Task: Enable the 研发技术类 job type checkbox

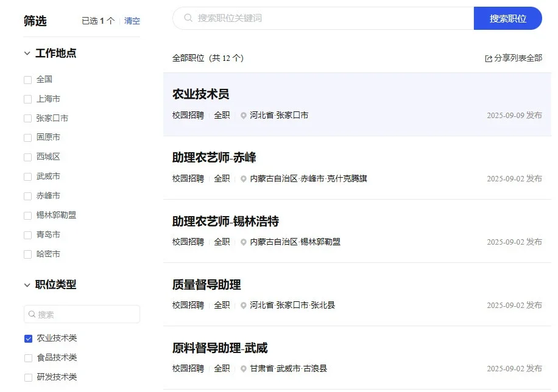Action: [x=28, y=377]
